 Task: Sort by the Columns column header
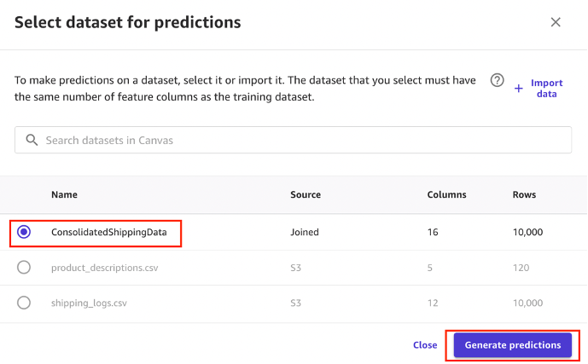pyautogui.click(x=446, y=194)
